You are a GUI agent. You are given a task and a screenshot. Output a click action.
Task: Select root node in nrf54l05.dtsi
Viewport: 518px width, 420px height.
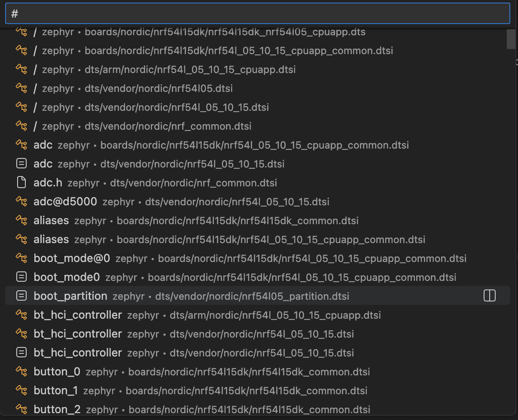257,88
